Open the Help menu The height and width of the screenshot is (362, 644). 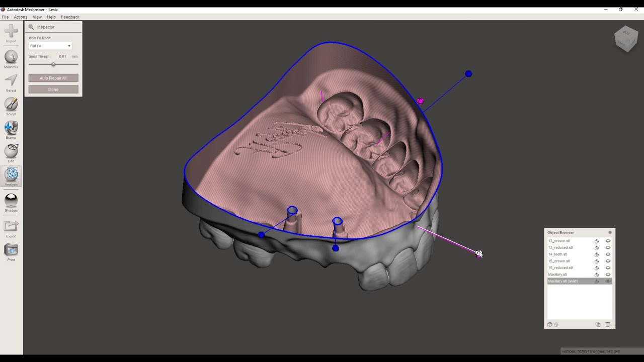pos(51,17)
